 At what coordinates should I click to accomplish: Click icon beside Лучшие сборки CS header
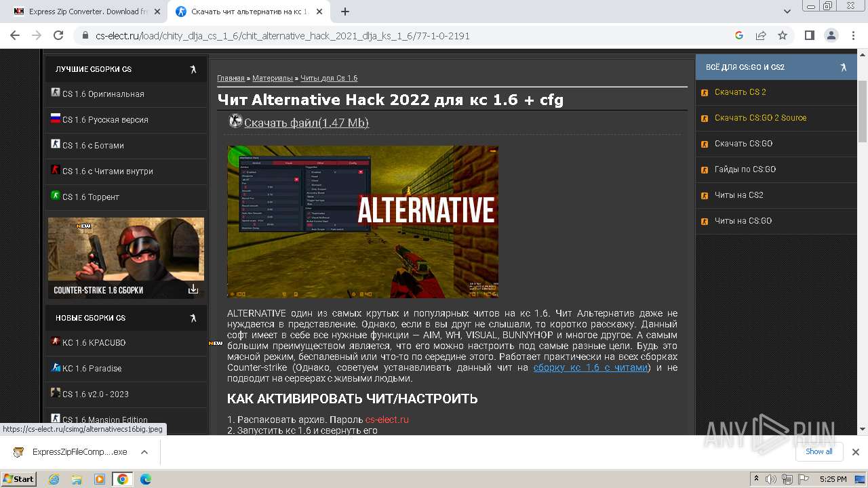[193, 69]
